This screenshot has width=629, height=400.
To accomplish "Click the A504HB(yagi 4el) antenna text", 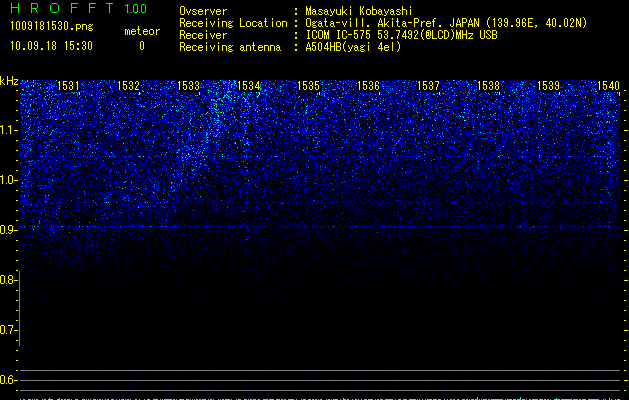I will (353, 47).
